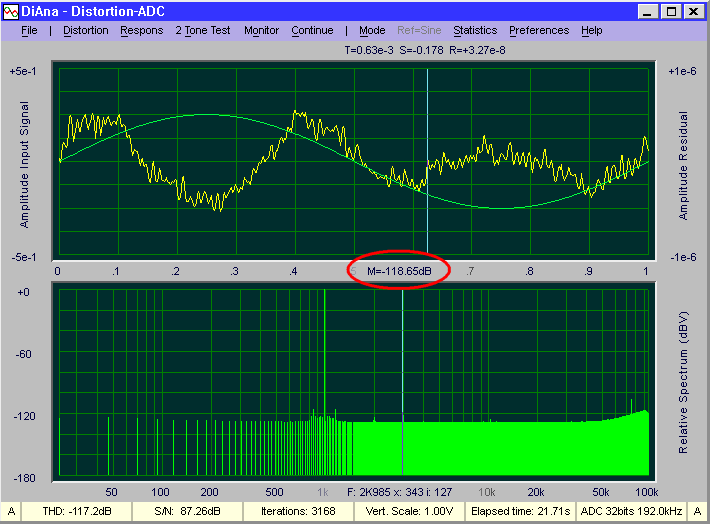Click the left A indicator in status bar
This screenshot has height=524, width=710.
[11, 512]
